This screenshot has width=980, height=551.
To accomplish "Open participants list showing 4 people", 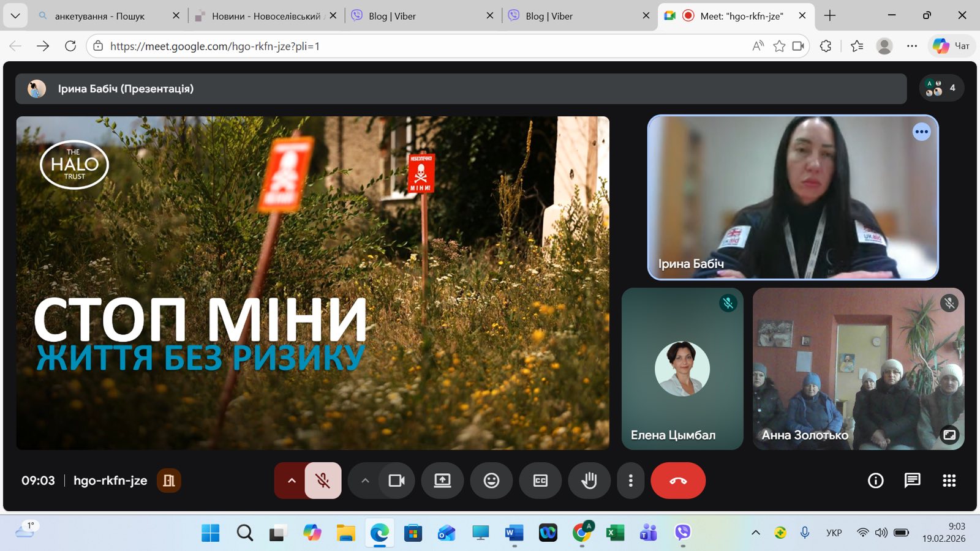I will point(941,88).
